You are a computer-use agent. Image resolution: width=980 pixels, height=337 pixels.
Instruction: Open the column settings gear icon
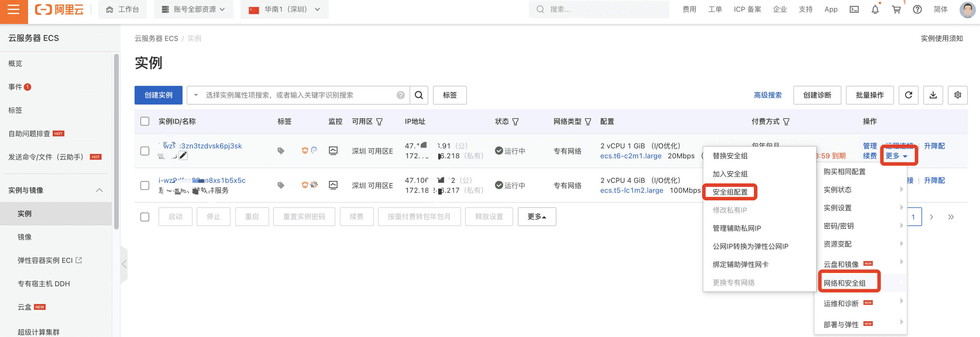click(x=957, y=95)
